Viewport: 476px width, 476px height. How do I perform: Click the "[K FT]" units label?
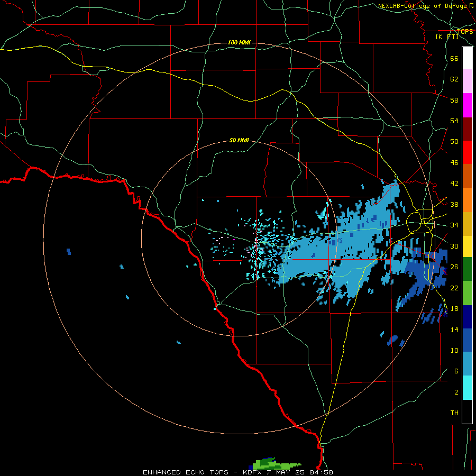(x=447, y=36)
